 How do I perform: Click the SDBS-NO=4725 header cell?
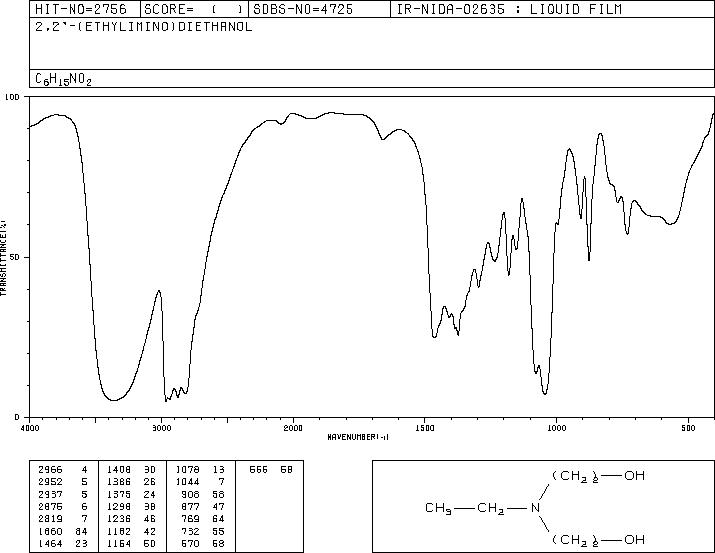click(x=319, y=9)
